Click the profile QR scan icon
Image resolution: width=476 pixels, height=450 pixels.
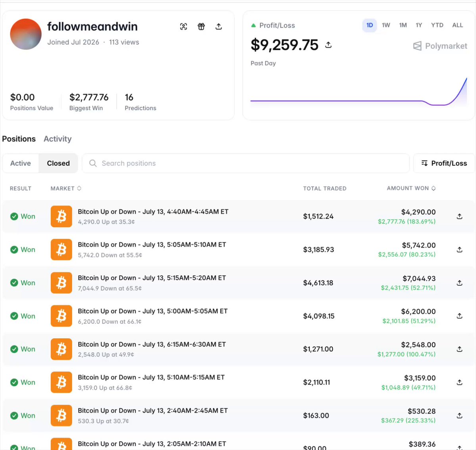[183, 27]
